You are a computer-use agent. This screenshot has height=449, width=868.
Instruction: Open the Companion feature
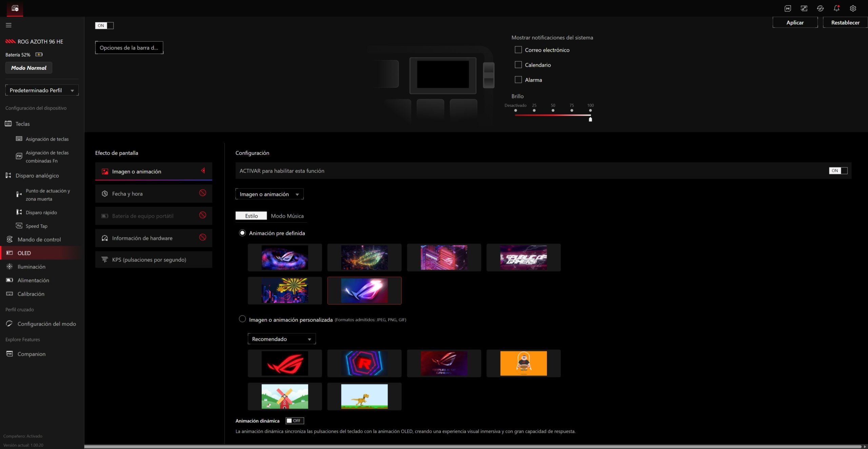tap(31, 354)
